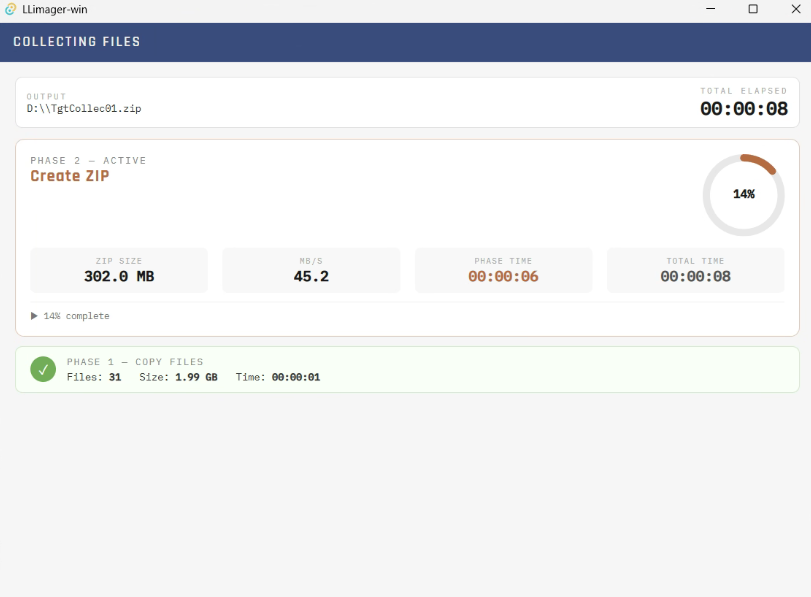Click the LLimager-win app icon in title bar

(10, 9)
